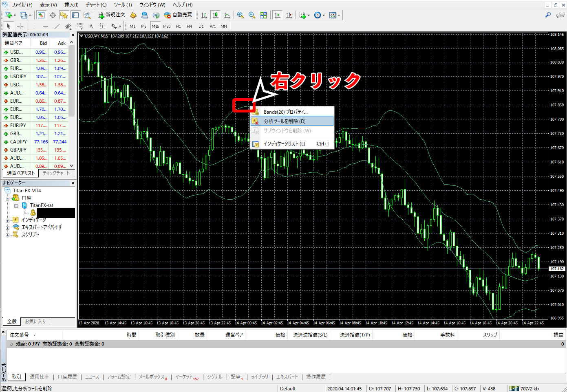Image resolution: width=567 pixels, height=392 pixels.
Task: Open the チャート (C) menu
Action: click(96, 4)
